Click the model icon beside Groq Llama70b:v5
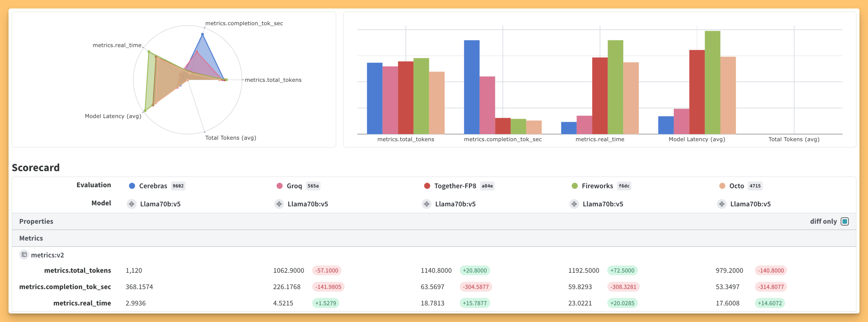Image resolution: width=868 pixels, height=322 pixels. (279, 204)
